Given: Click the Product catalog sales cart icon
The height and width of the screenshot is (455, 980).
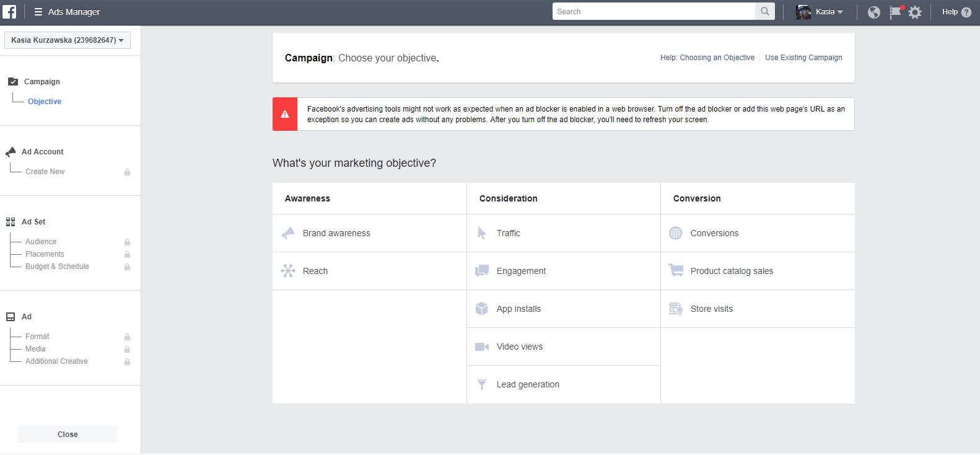Looking at the screenshot, I should [x=676, y=270].
